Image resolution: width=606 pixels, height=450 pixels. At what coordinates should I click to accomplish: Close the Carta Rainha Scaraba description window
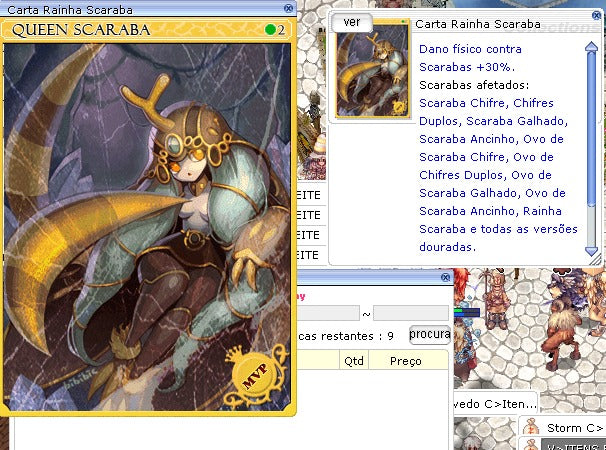coord(596,15)
